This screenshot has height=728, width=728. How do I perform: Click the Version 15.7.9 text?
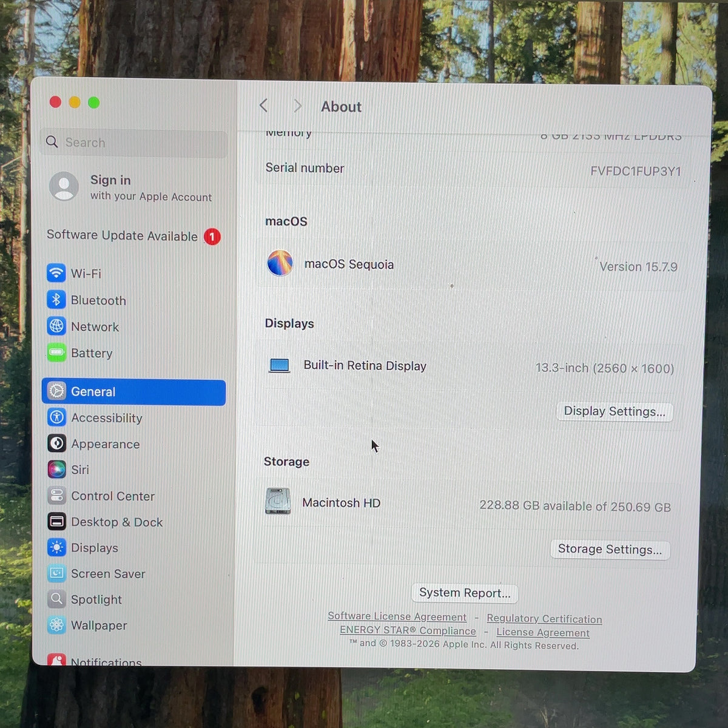pyautogui.click(x=638, y=266)
